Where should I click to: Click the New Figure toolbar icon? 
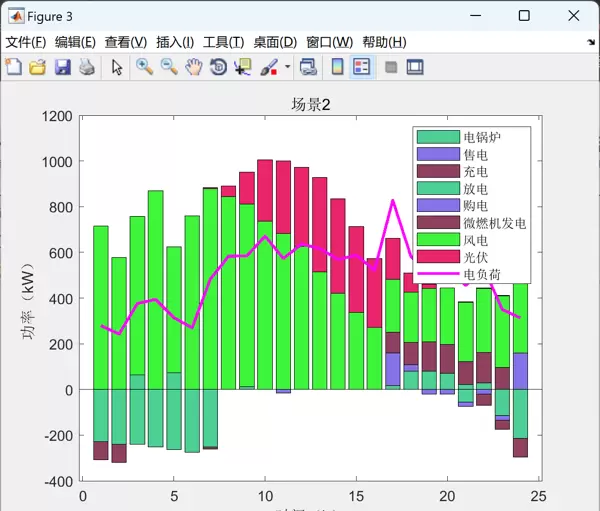13,67
